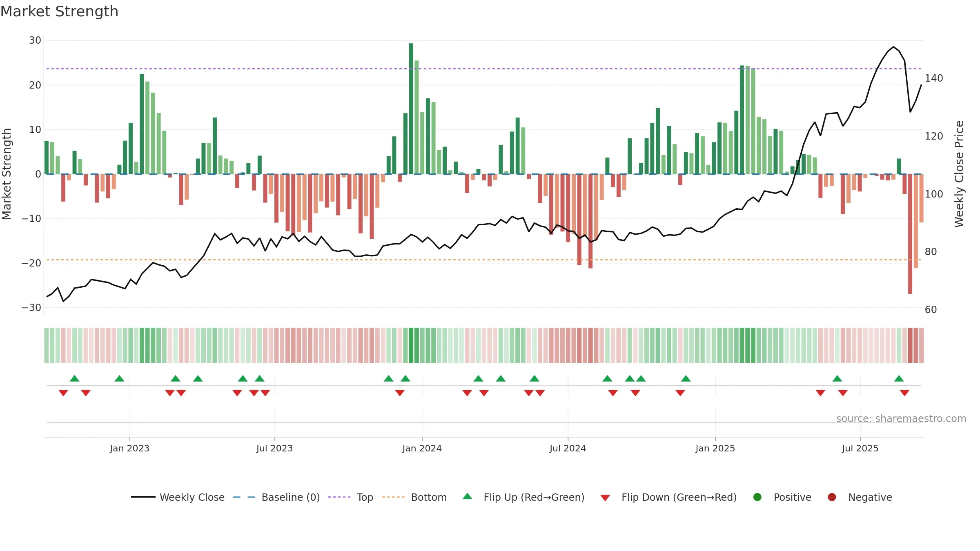Image resolution: width=980 pixels, height=551 pixels.
Task: Toggle Flip Up (Red→Green) legend entry
Action: 523,497
